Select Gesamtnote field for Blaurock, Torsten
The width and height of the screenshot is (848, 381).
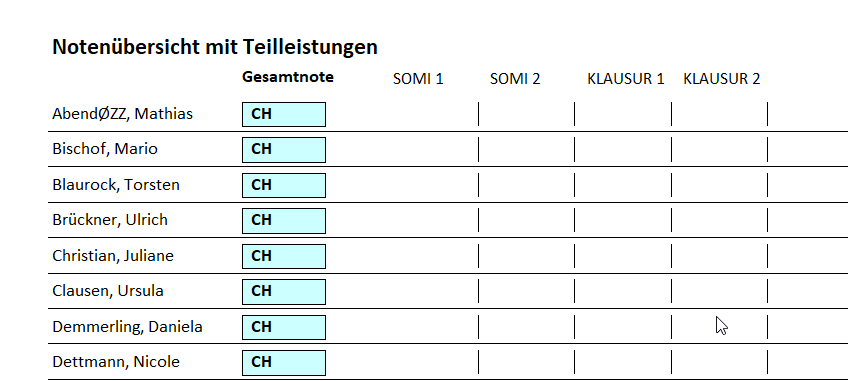(x=284, y=185)
